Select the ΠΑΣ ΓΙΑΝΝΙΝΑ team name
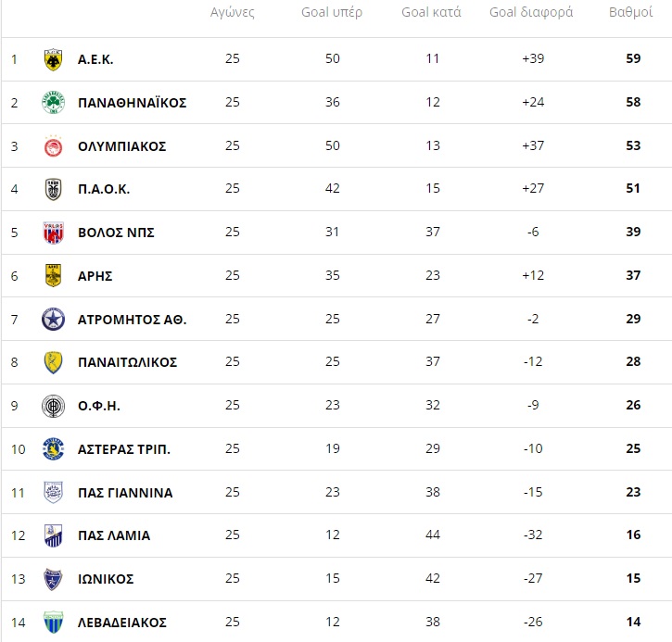Image resolution: width=672 pixels, height=642 pixels. [125, 493]
